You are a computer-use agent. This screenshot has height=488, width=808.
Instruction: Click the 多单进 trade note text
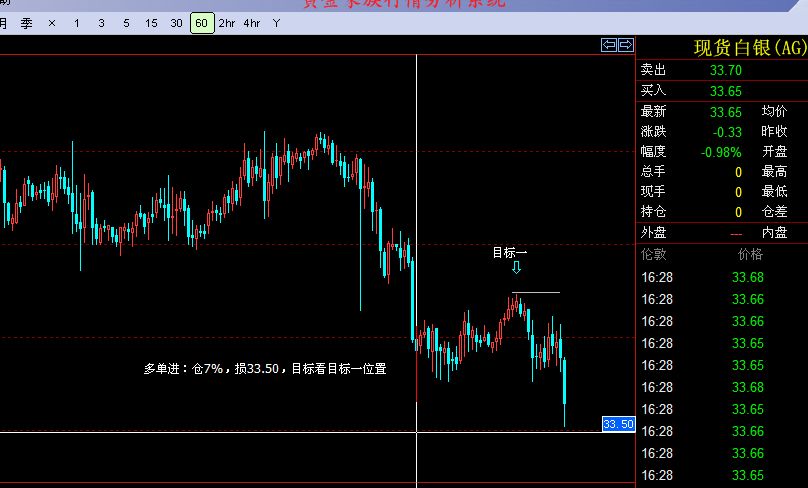click(x=265, y=368)
